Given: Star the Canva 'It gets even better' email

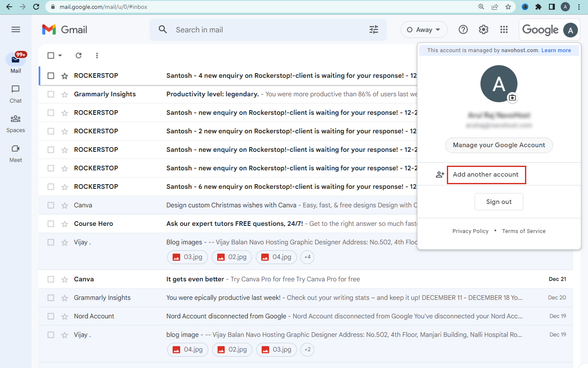Looking at the screenshot, I should pos(65,279).
